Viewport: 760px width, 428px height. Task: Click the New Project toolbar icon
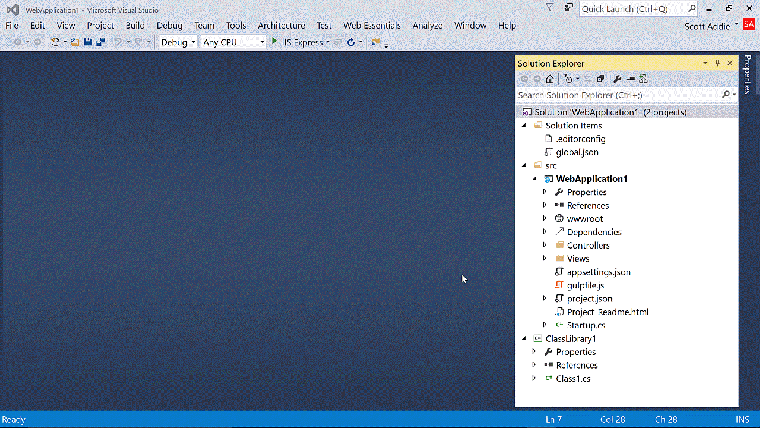click(x=55, y=43)
